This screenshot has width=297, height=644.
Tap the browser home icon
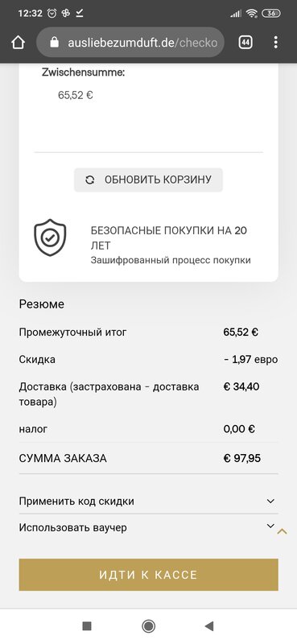(18, 43)
